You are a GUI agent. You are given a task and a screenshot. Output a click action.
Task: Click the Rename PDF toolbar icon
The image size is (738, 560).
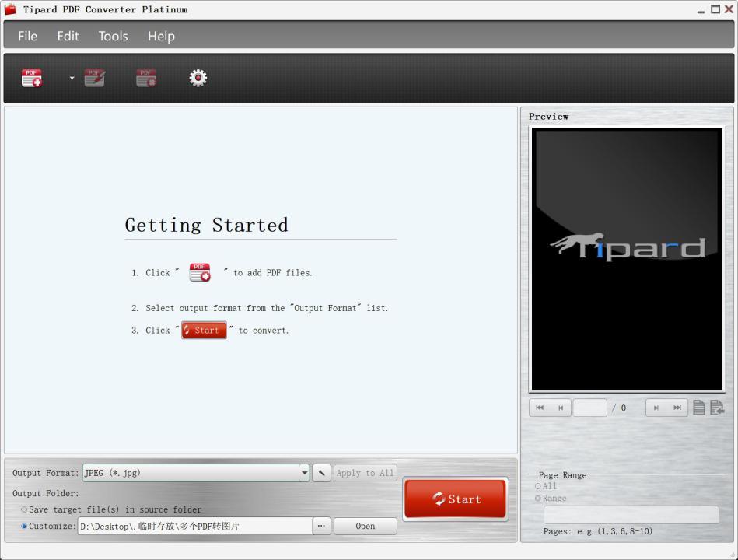pyautogui.click(x=95, y=78)
